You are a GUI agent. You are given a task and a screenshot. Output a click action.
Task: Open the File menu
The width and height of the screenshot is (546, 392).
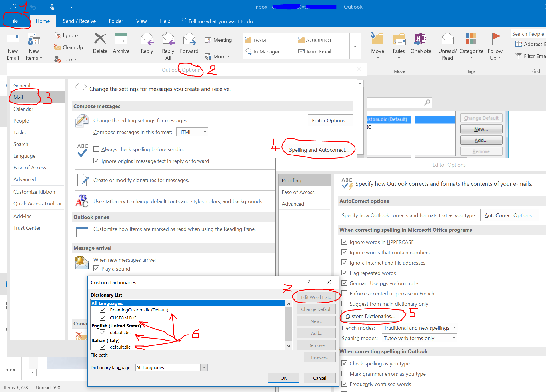(x=14, y=21)
